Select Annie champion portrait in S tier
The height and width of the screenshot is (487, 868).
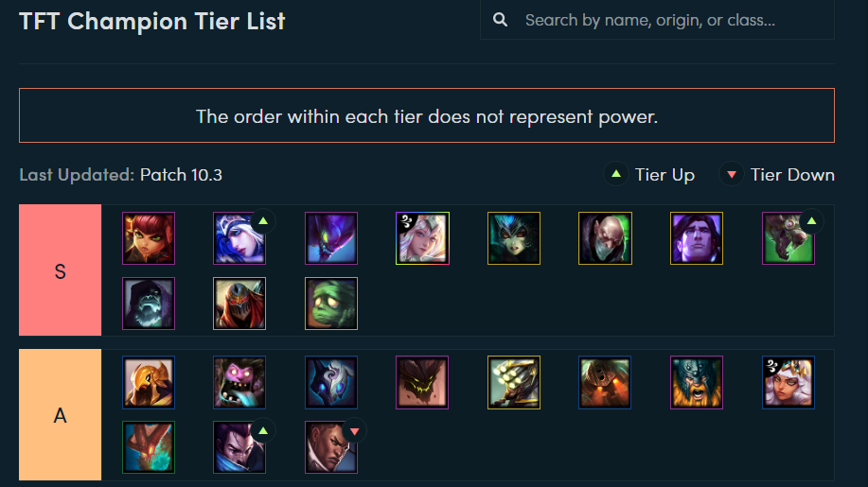(149, 238)
